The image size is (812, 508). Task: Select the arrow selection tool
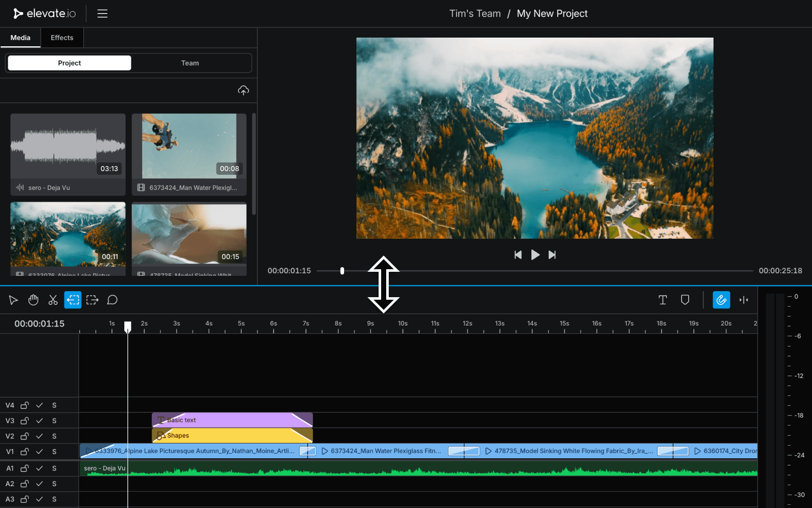point(14,300)
